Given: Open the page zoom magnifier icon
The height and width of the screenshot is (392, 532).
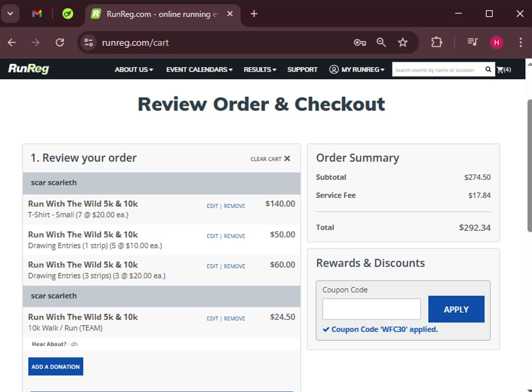Looking at the screenshot, I should [x=381, y=43].
